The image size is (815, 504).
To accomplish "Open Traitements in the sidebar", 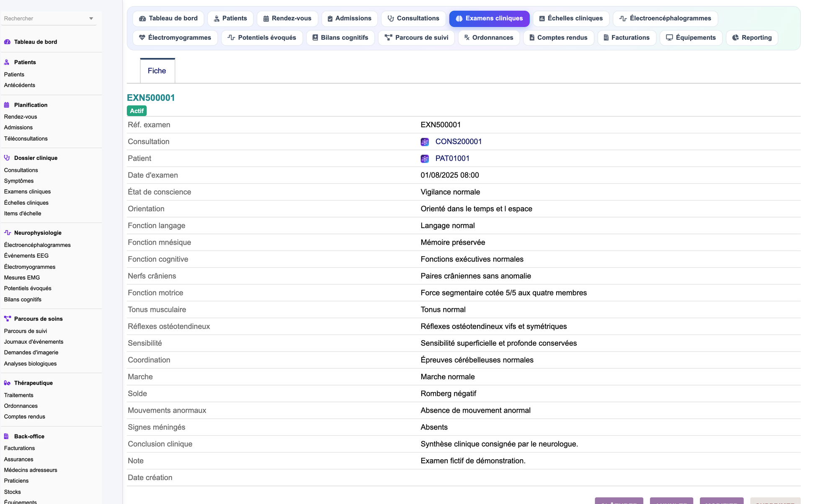I will point(19,395).
